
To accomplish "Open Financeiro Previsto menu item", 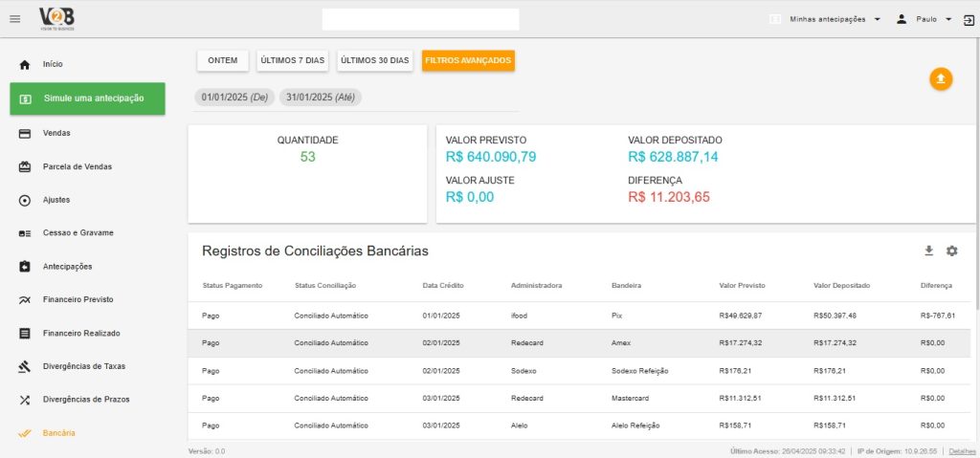I will point(78,299).
